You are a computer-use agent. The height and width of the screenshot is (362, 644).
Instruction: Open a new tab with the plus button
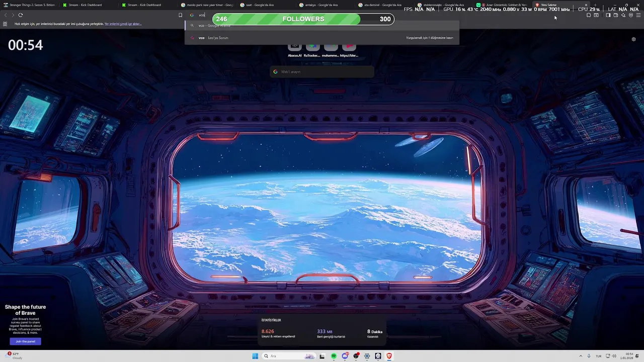[595, 5]
